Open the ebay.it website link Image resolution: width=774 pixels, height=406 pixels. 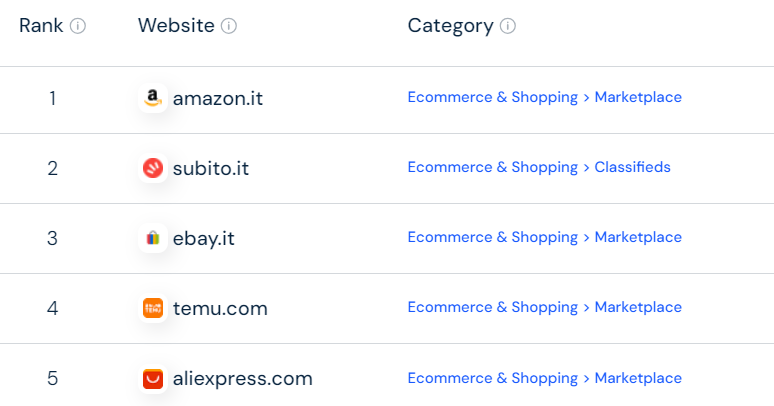coord(203,238)
